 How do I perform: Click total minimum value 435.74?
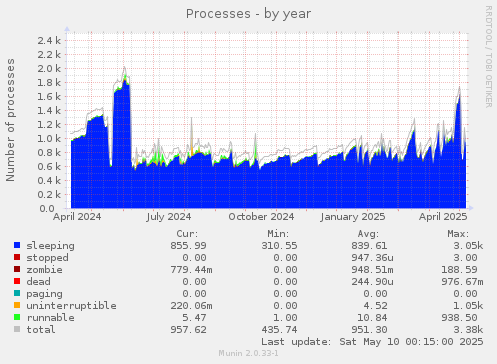pos(279,330)
